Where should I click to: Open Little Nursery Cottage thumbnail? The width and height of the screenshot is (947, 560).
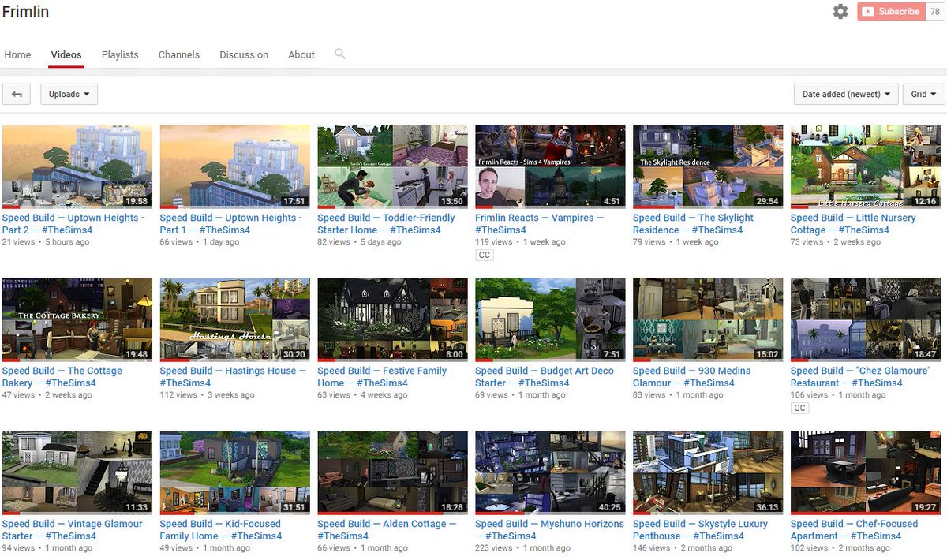click(x=865, y=166)
